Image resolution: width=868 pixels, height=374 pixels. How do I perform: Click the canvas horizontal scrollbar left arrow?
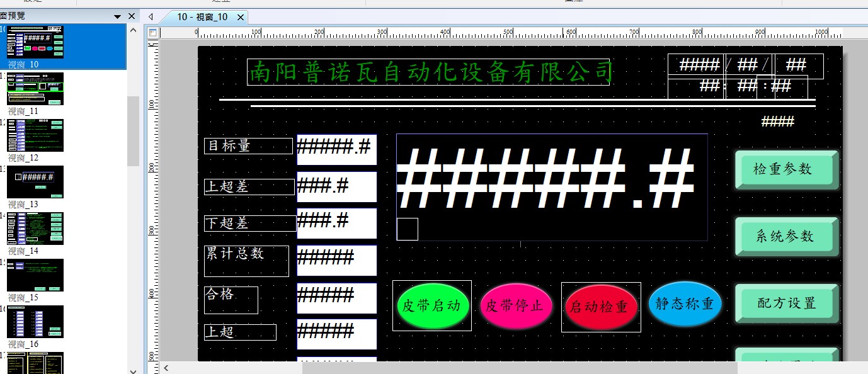166,368
